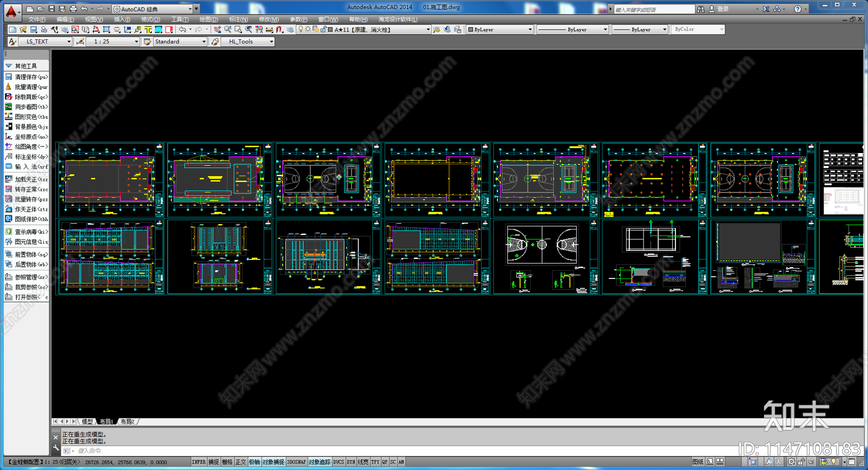Click 背景颜色 tool in side panel
This screenshot has height=470, width=868.
click(27, 126)
